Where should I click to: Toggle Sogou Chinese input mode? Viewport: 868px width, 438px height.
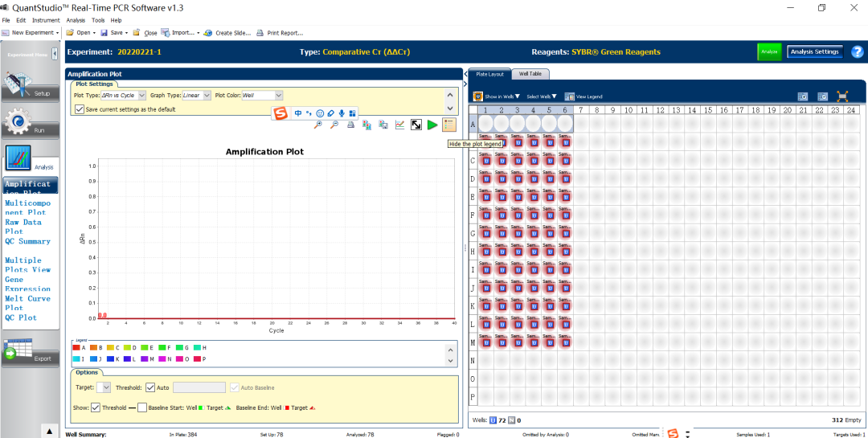click(x=298, y=113)
